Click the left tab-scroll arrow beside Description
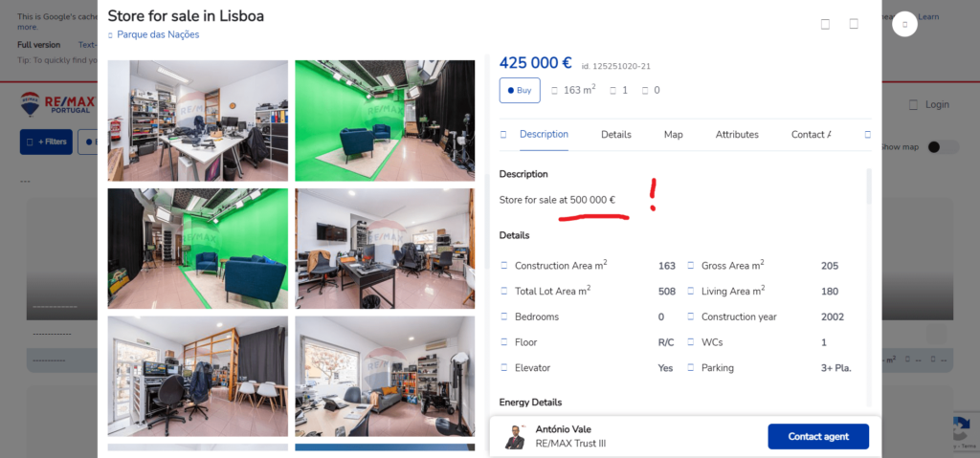This screenshot has height=458, width=980. pos(503,135)
